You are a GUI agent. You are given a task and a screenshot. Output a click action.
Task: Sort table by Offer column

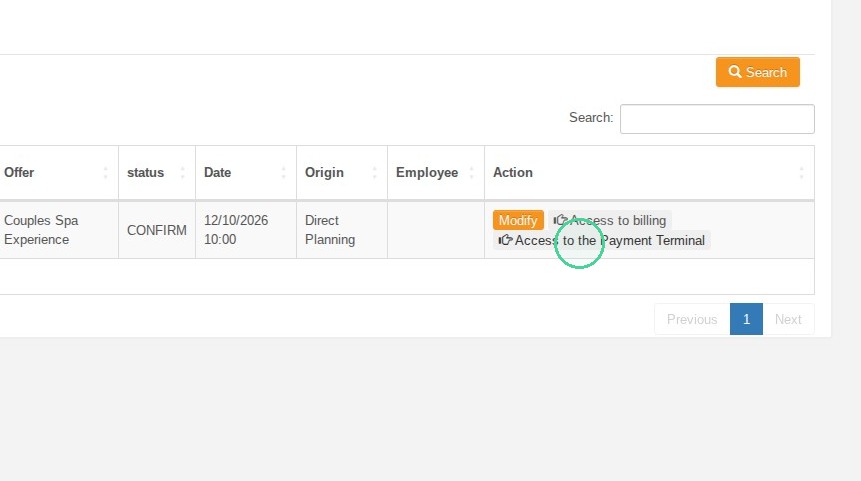click(59, 172)
